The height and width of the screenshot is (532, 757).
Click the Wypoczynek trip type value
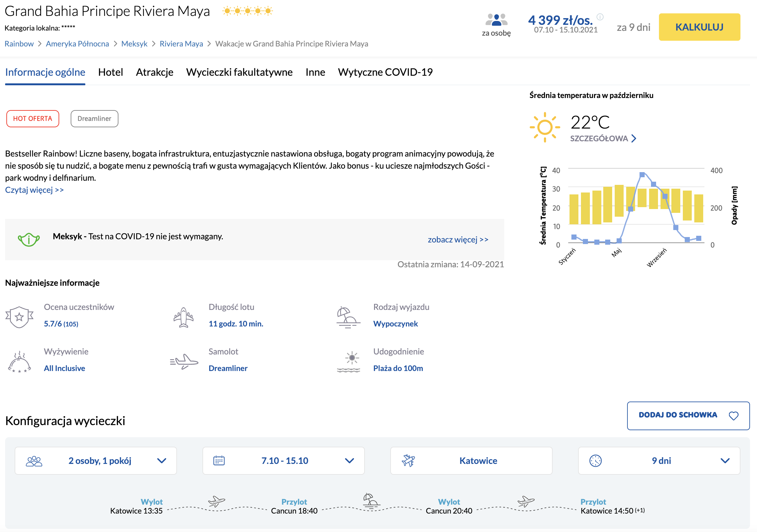coord(395,324)
